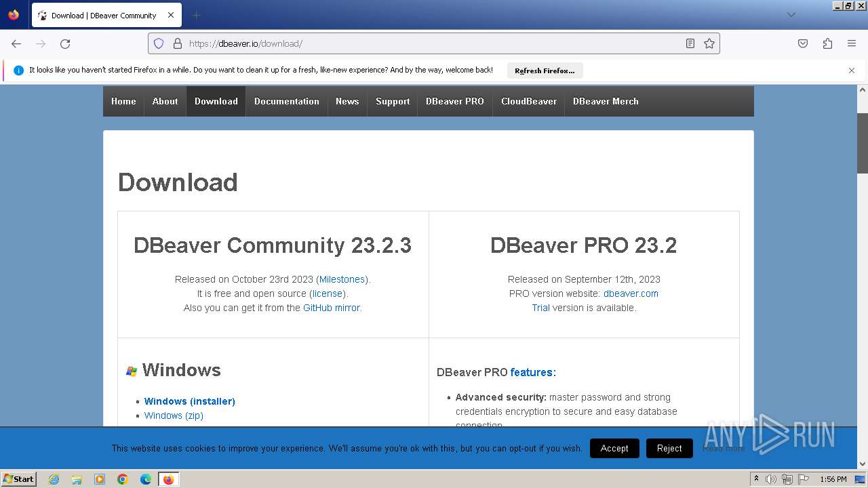Open the Action Center flag icon
Image resolution: width=868 pixels, height=488 pixels.
804,479
